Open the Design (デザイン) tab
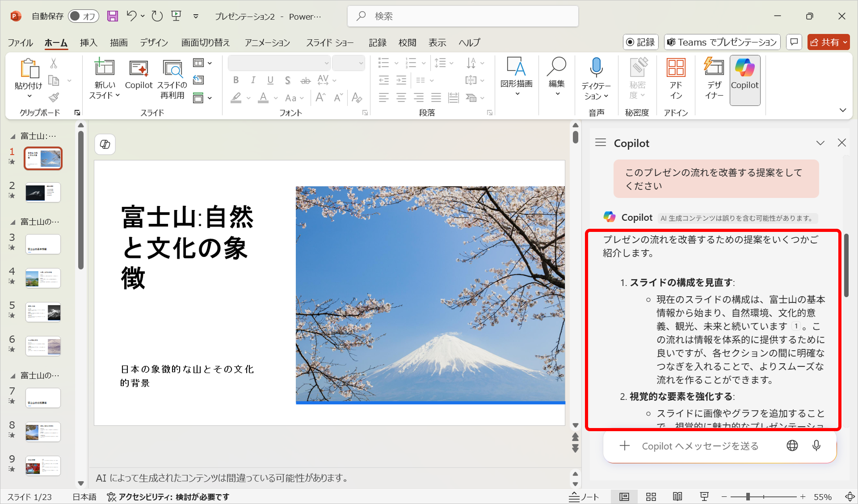This screenshot has height=504, width=858. 154,42
